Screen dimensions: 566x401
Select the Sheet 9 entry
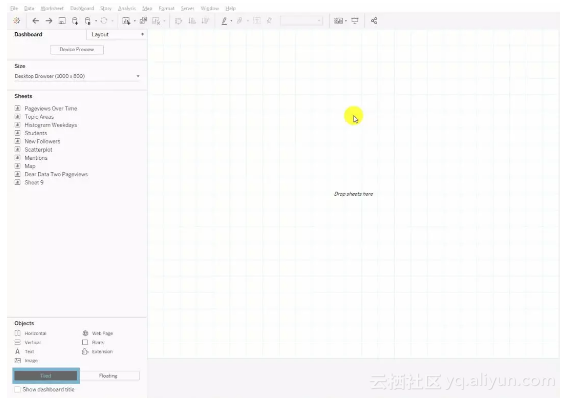coord(29,182)
